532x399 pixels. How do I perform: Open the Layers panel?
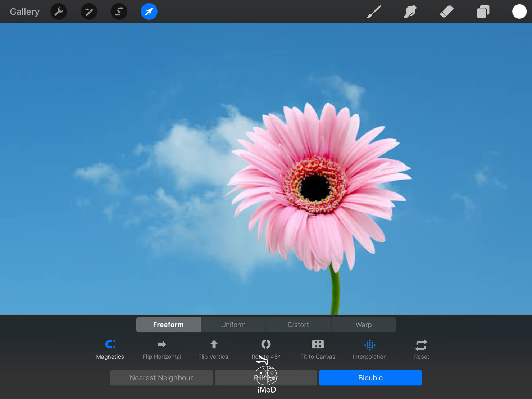pos(483,12)
